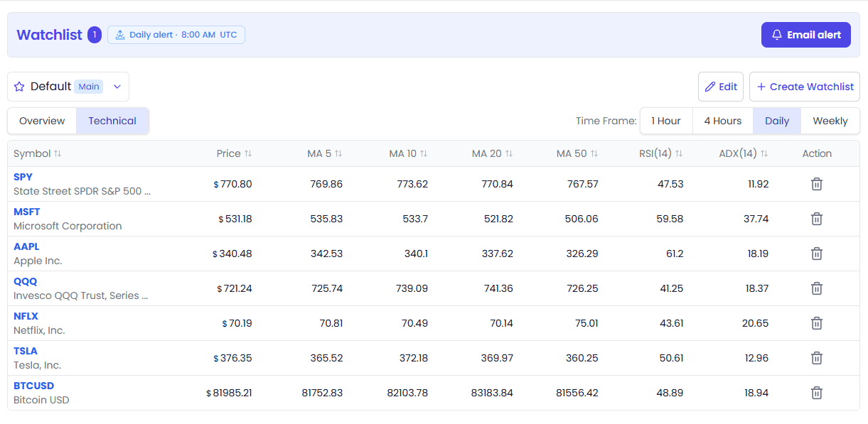868x424 pixels.
Task: Click AAPL MA 5 value 342.53
Action: pyautogui.click(x=326, y=254)
